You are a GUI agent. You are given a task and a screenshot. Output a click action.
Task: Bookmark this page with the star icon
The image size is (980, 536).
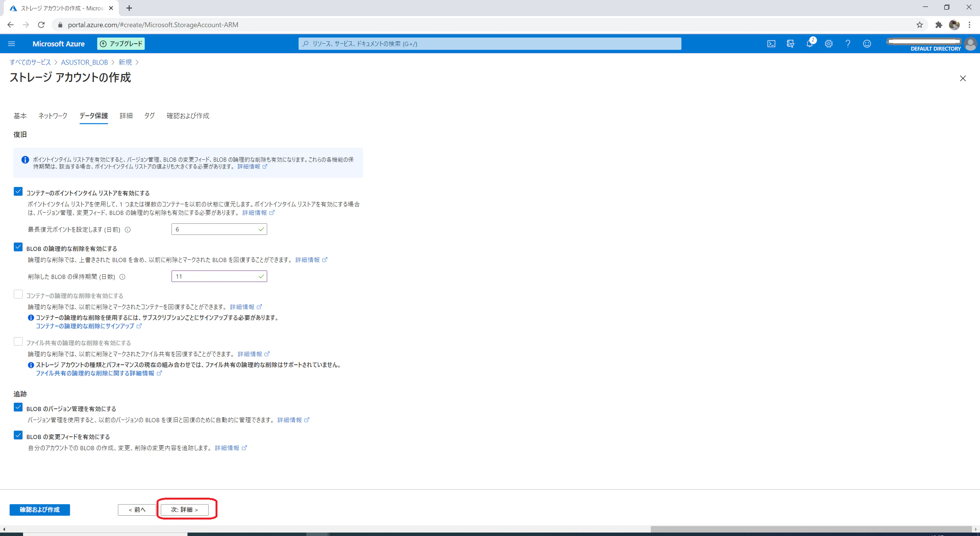click(x=920, y=25)
